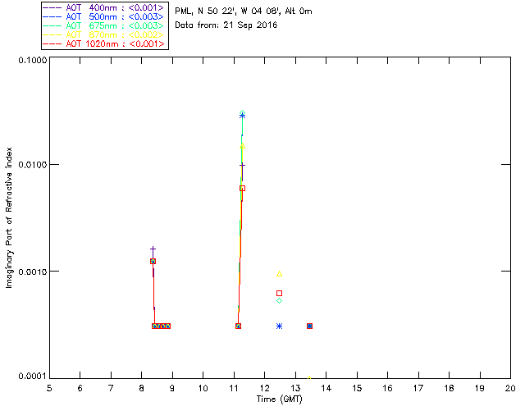Click the y-axis tick label 0.1000
The height and width of the screenshot is (420, 525).
point(33,60)
